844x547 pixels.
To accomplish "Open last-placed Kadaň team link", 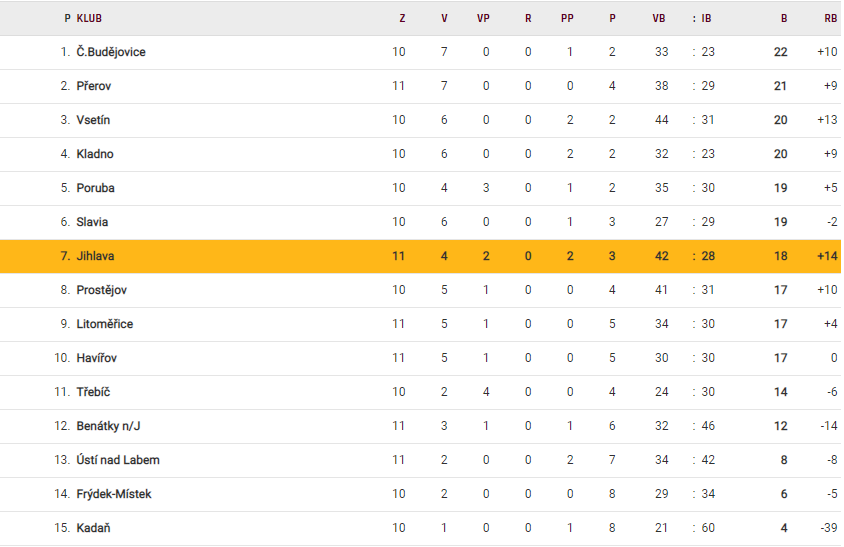I will [93, 528].
